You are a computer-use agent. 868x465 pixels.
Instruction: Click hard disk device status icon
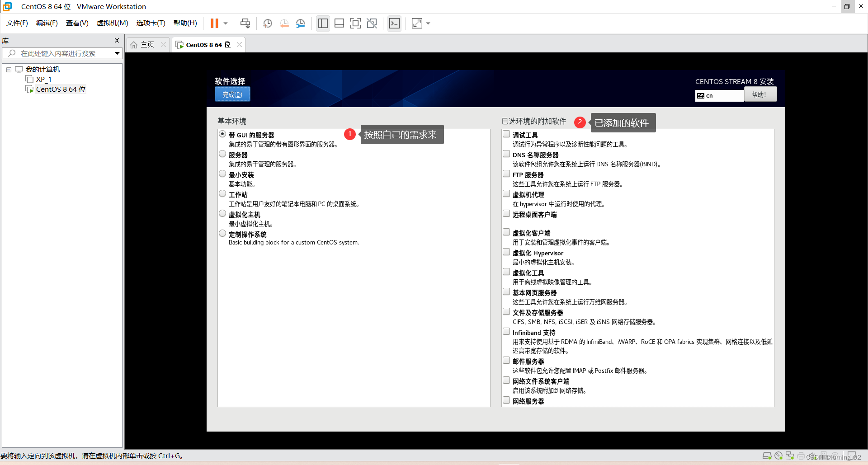click(x=767, y=456)
